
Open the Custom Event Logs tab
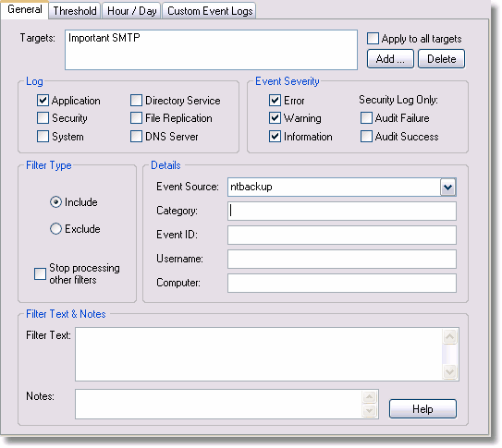pyautogui.click(x=209, y=11)
